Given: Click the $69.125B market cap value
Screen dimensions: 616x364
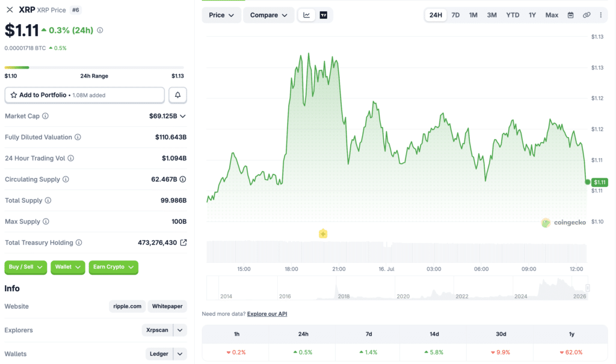Looking at the screenshot, I should [x=163, y=116].
